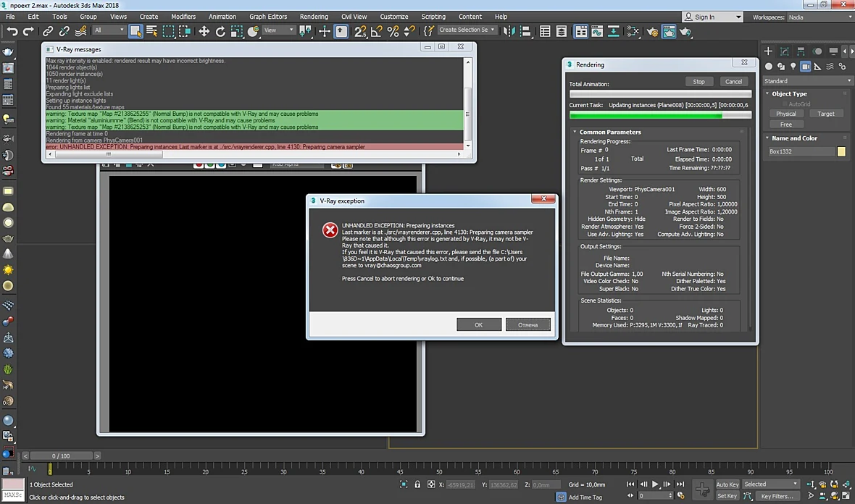Open the selection filter All dropdown
The height and width of the screenshot is (504, 855).
tap(109, 30)
